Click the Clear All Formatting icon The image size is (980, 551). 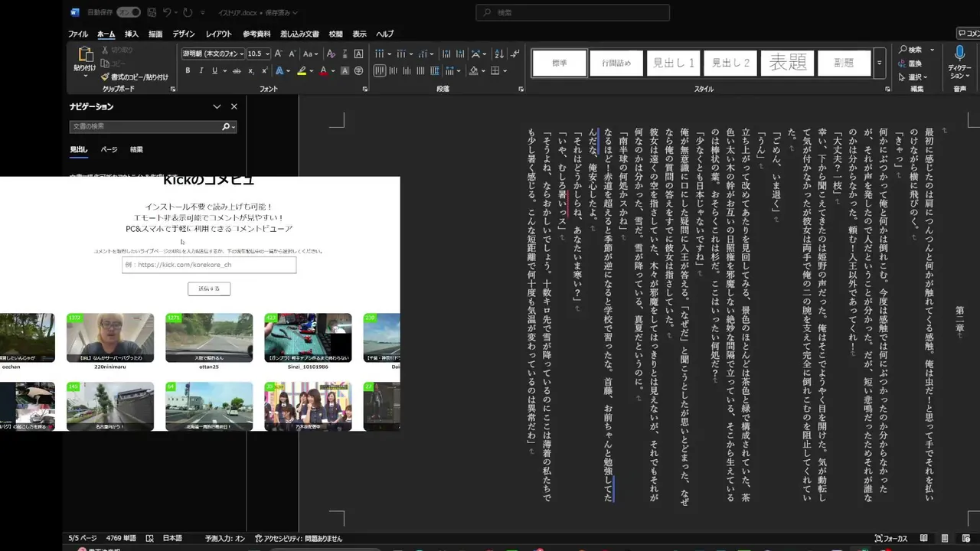pos(331,54)
